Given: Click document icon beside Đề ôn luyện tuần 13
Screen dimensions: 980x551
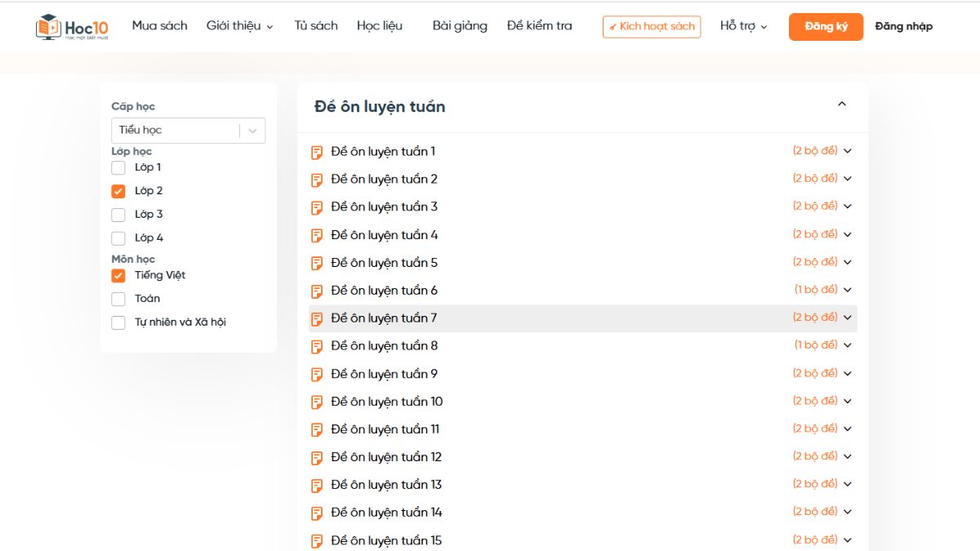Looking at the screenshot, I should (x=317, y=485).
